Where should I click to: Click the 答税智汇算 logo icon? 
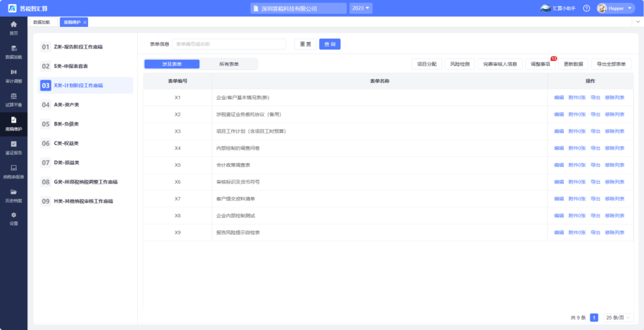pyautogui.click(x=13, y=8)
